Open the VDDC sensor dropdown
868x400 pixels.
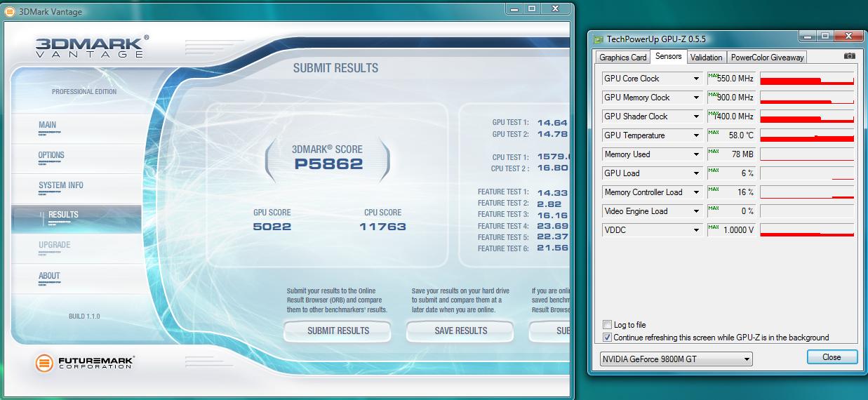696,230
